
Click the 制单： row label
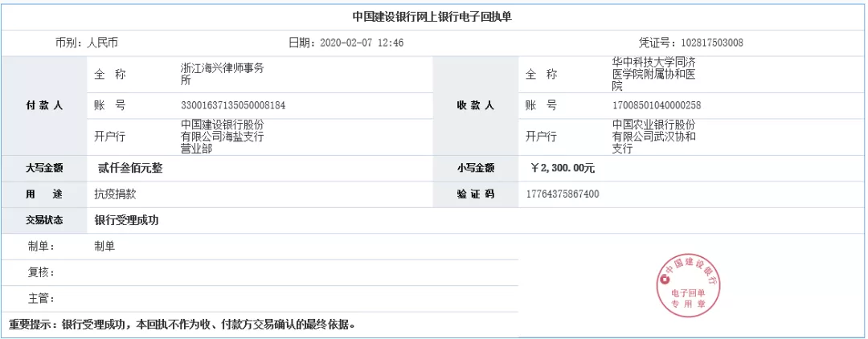pos(41,246)
